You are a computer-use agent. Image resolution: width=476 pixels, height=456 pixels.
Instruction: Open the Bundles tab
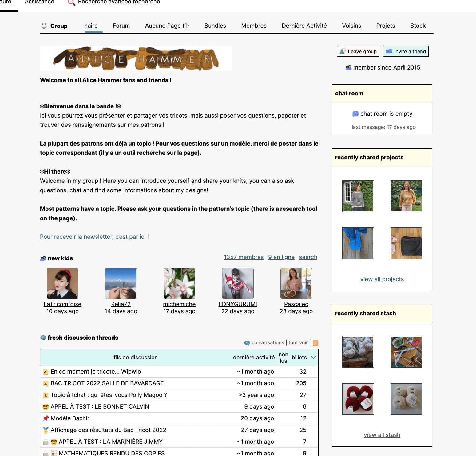click(215, 26)
